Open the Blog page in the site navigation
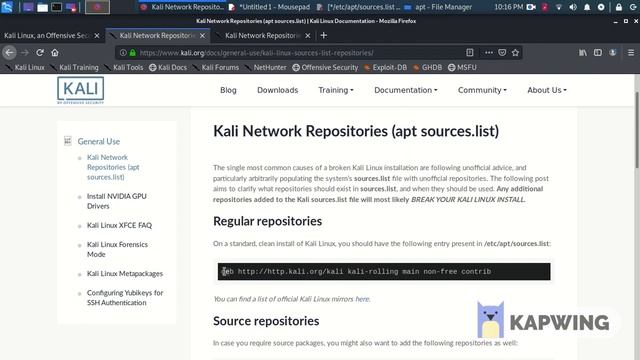 tap(228, 90)
